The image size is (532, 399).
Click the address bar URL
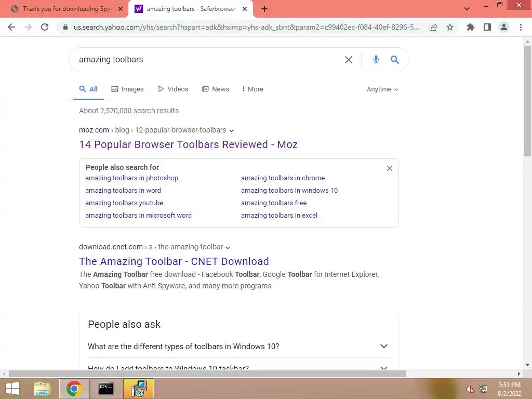tap(246, 27)
